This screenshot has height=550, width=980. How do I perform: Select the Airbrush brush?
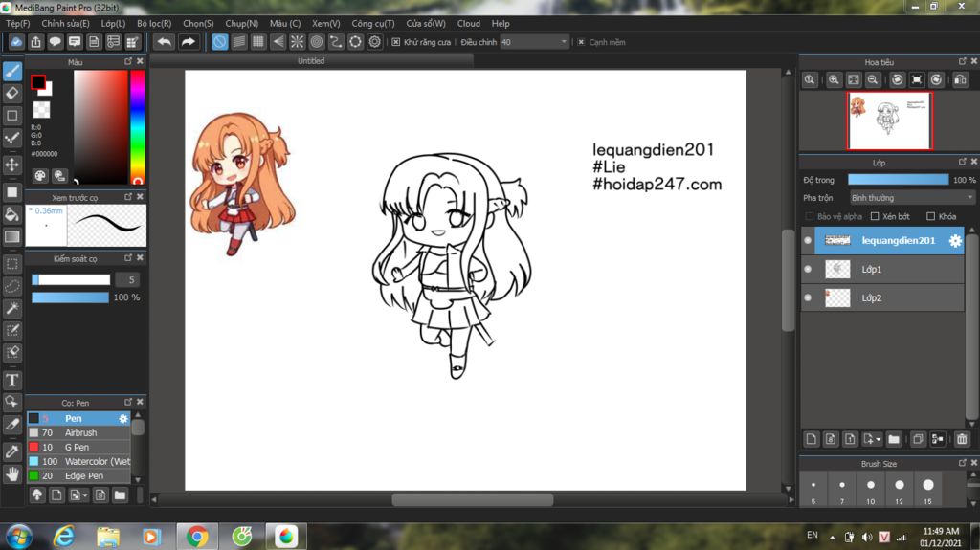click(78, 432)
